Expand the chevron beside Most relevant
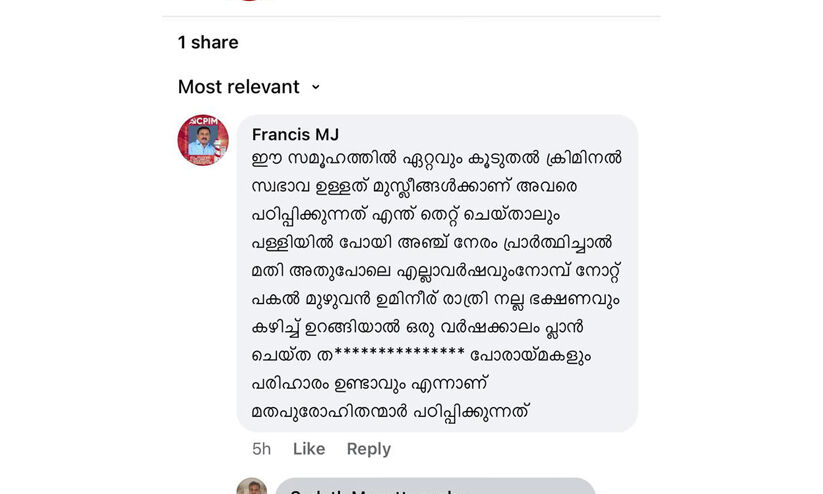 [x=316, y=87]
